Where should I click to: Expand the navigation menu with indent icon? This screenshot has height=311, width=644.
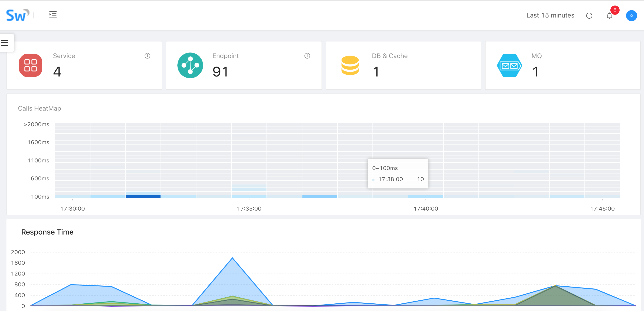click(53, 15)
